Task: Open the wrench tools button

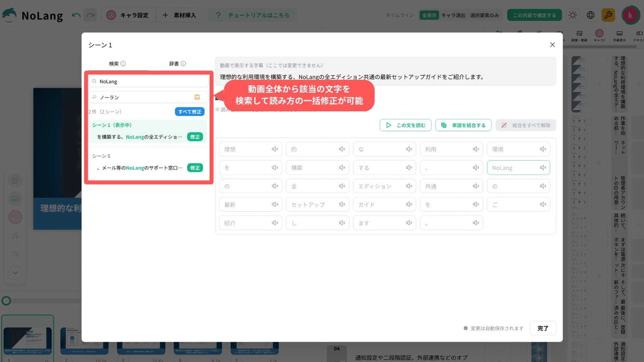Action: 608,15
